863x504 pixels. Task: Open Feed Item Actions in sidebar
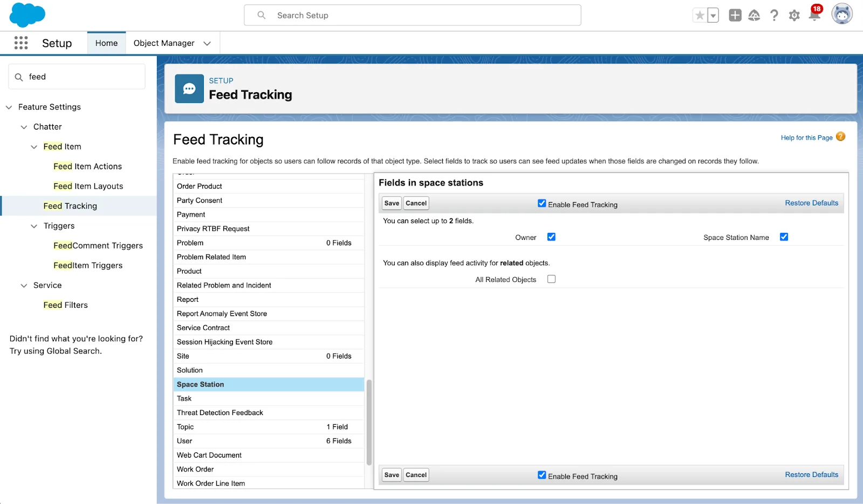coord(87,167)
